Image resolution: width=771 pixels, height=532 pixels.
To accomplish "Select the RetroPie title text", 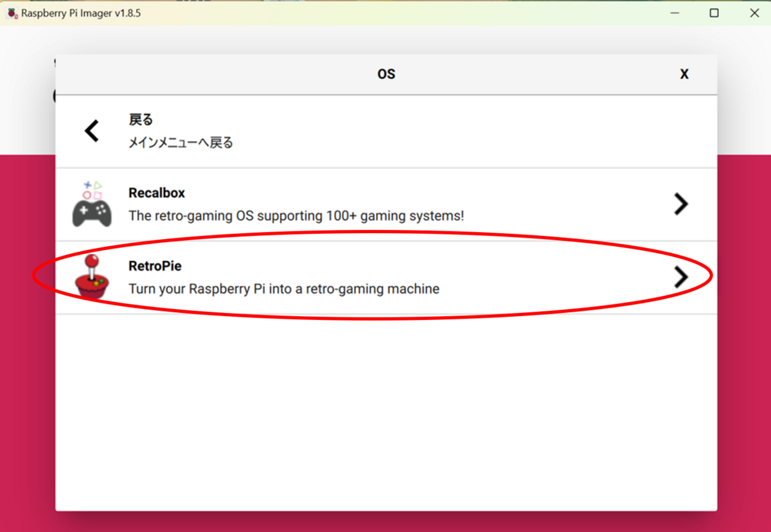I will pyautogui.click(x=155, y=265).
